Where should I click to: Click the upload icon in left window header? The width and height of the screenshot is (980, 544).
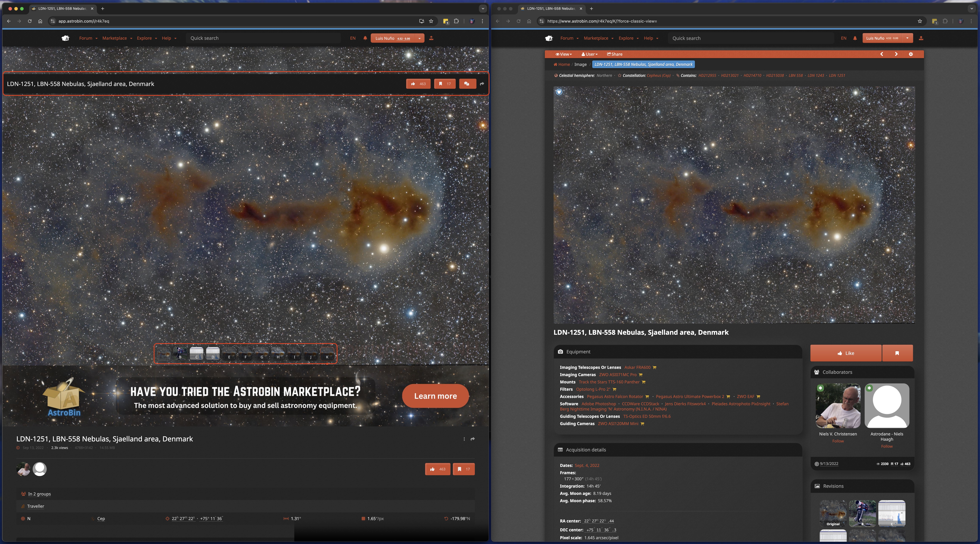(x=431, y=38)
